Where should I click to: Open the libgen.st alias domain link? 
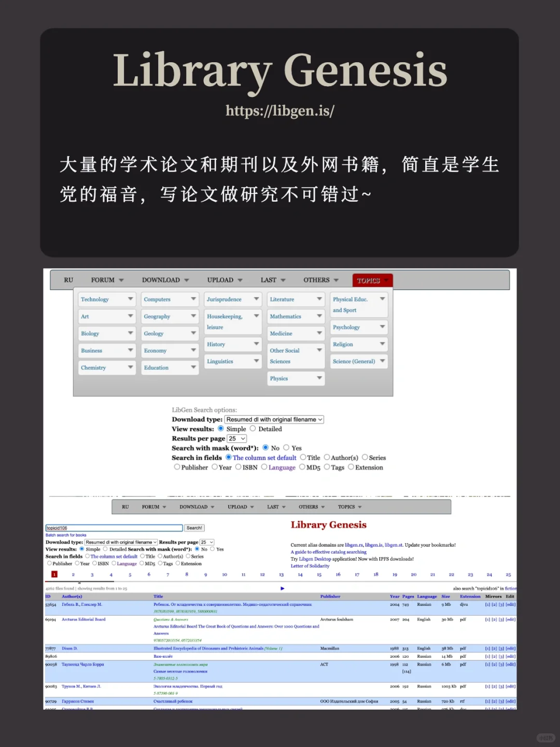point(394,545)
